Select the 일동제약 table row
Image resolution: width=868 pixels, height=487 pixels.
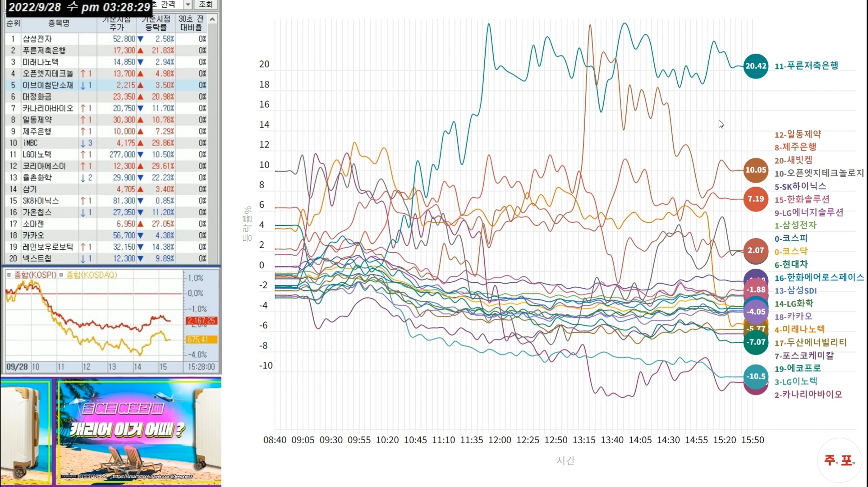tap(106, 120)
